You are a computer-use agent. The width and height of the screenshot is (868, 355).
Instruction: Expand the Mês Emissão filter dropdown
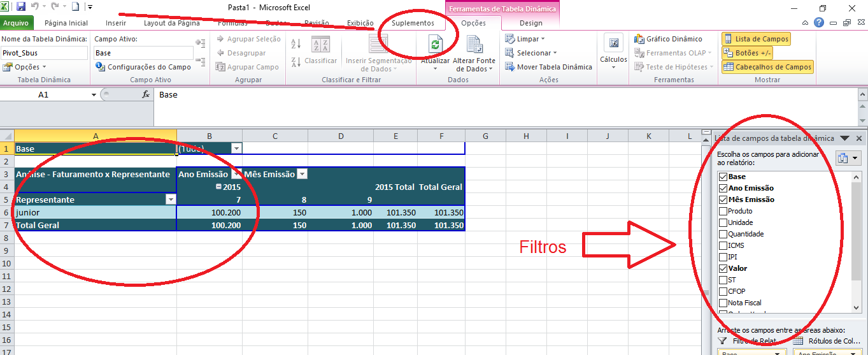click(302, 174)
